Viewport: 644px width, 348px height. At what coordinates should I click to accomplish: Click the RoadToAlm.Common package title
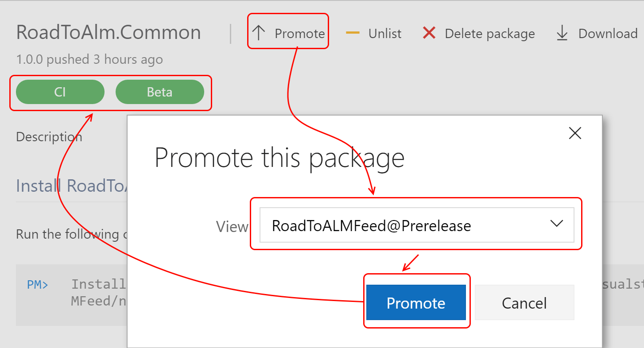click(109, 33)
